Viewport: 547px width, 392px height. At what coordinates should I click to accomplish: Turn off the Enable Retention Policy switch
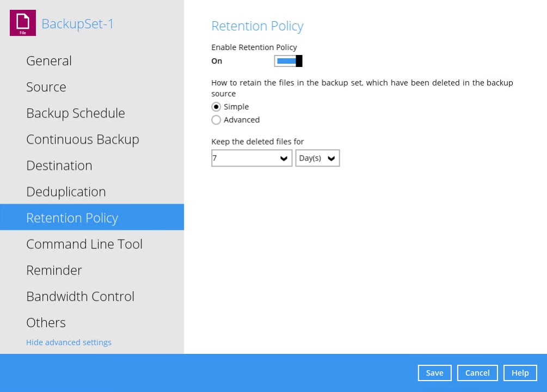[x=288, y=61]
